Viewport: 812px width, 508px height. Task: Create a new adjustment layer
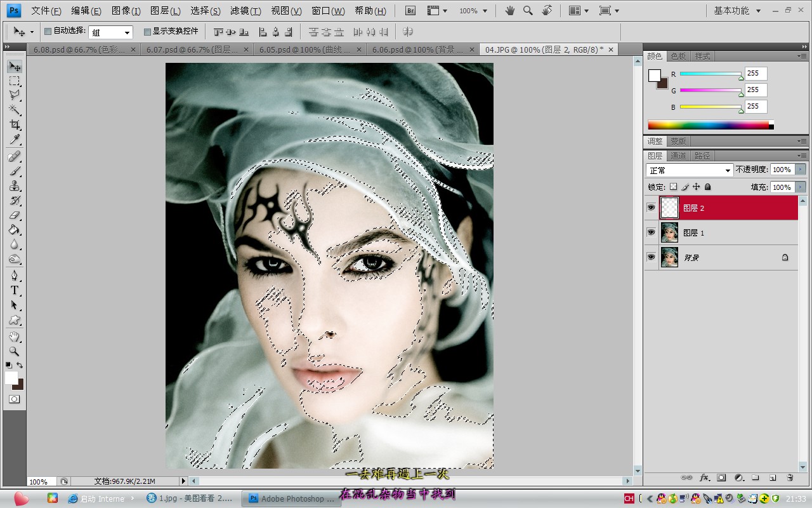(x=738, y=477)
